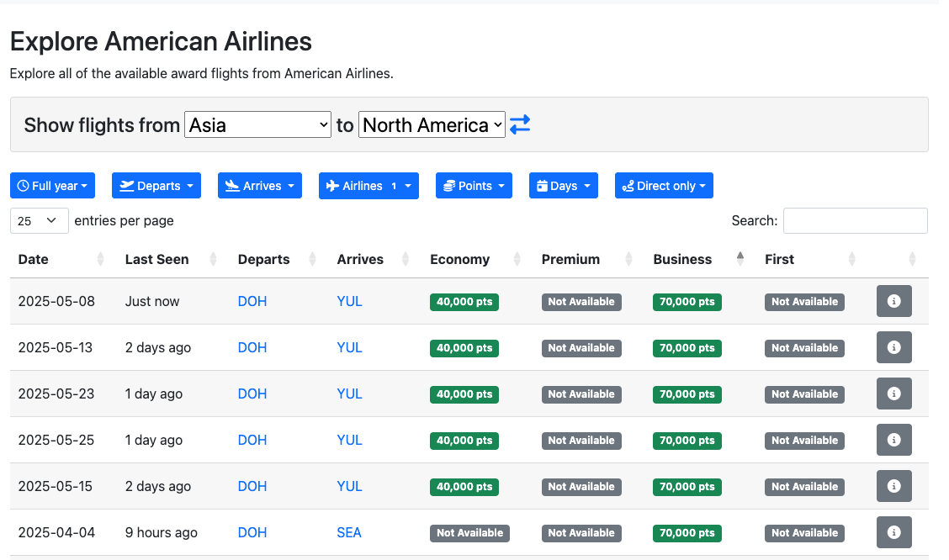Open the Airlines filter menu
Viewport: 949px width, 560px height.
[x=368, y=186]
